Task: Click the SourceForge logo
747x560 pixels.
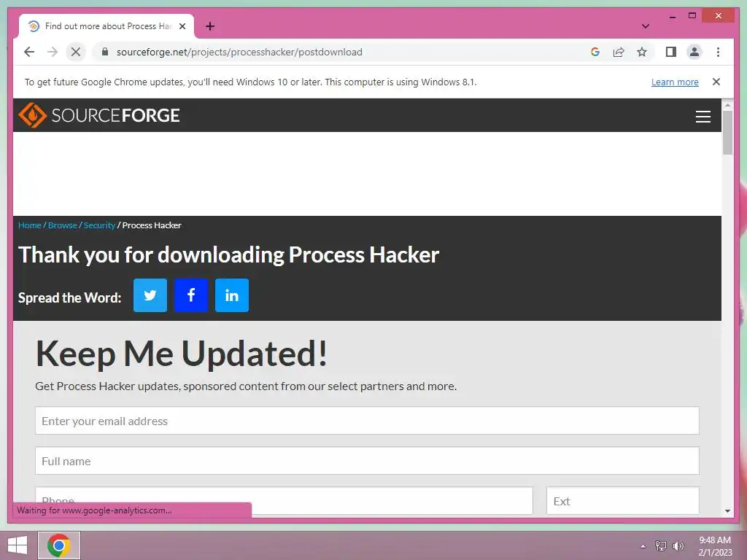Action: [99, 115]
